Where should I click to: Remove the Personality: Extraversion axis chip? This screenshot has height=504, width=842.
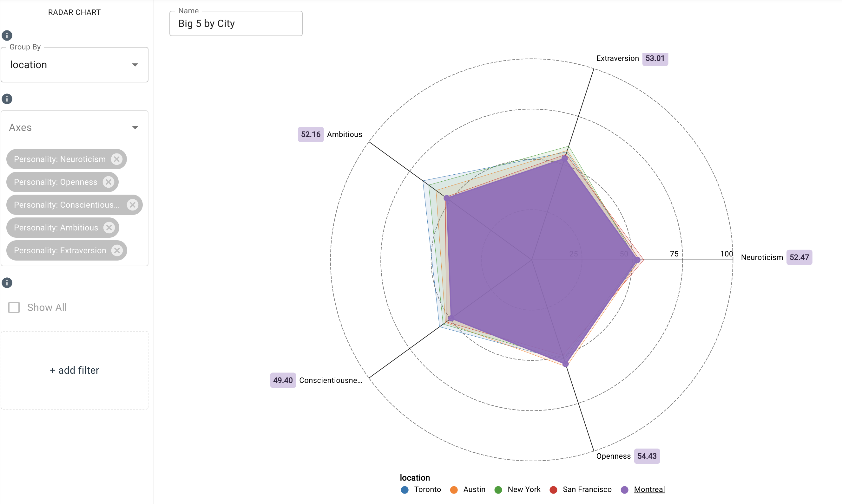[x=117, y=250]
